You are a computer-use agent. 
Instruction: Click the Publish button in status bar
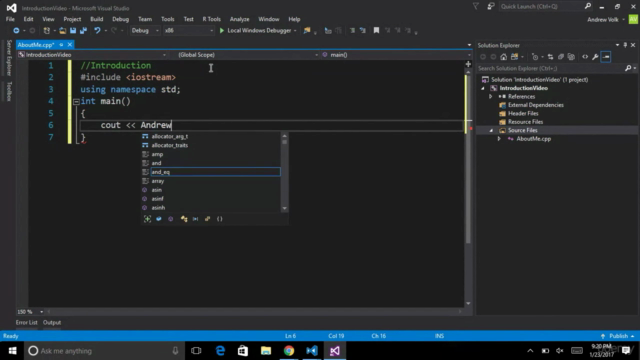[618, 336]
